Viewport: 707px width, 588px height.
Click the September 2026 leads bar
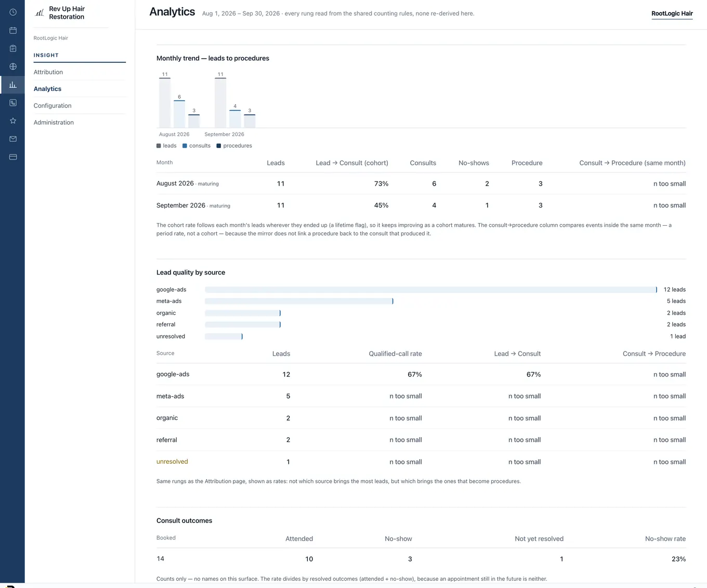coord(220,103)
